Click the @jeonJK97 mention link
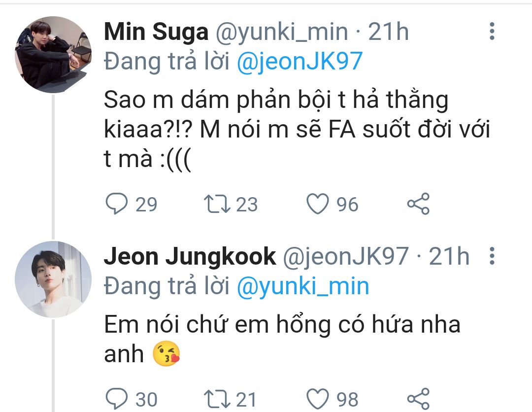 pos(299,62)
